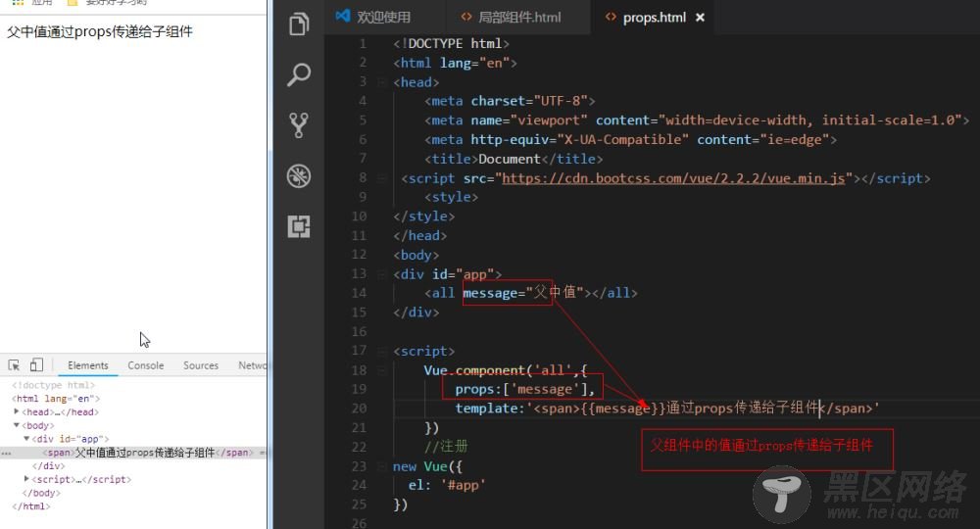The width and height of the screenshot is (980, 529).
Task: Click the meta viewport code on line 5
Action: click(x=696, y=120)
